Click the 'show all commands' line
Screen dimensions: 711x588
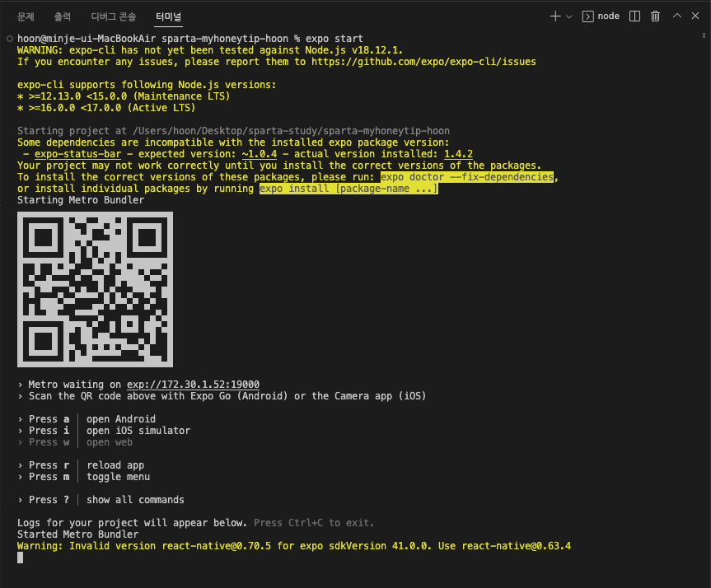coord(136,500)
